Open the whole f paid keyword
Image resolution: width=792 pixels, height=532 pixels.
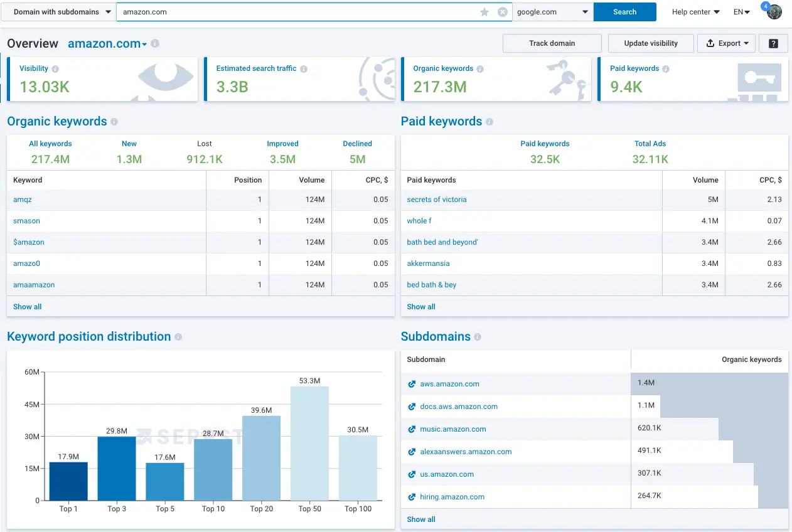[x=419, y=221]
